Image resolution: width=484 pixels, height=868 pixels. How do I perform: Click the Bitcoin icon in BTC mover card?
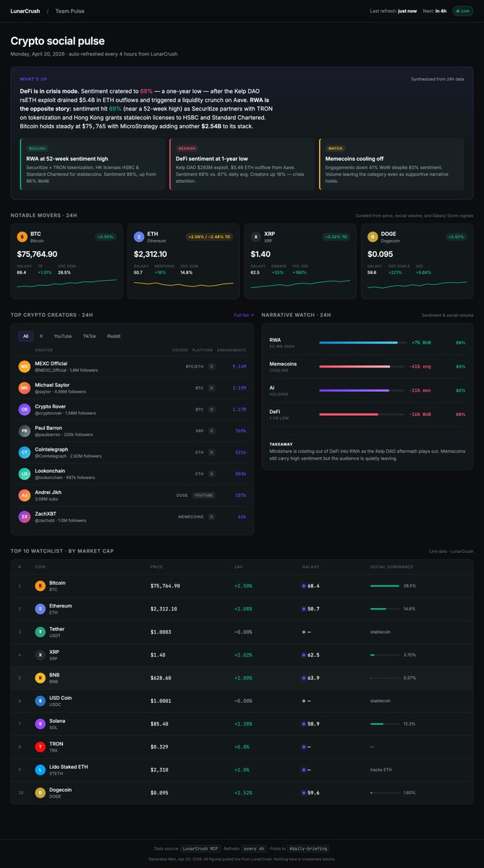22,237
